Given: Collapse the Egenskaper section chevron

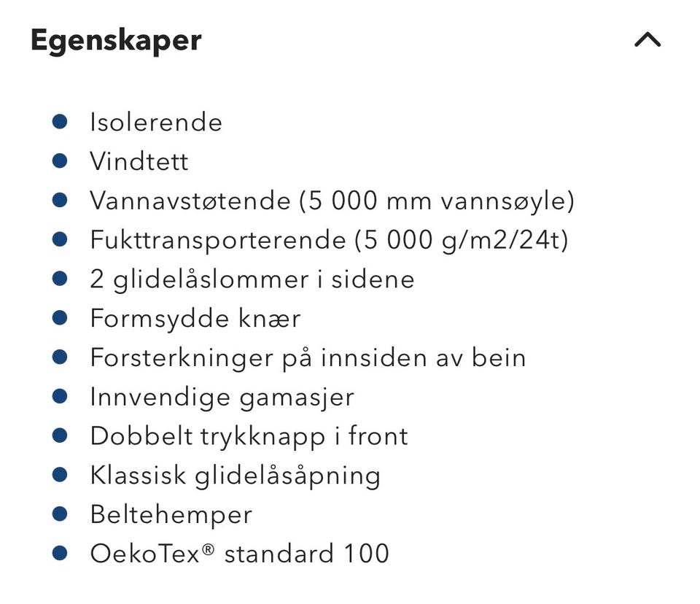Looking at the screenshot, I should coord(647,40).
